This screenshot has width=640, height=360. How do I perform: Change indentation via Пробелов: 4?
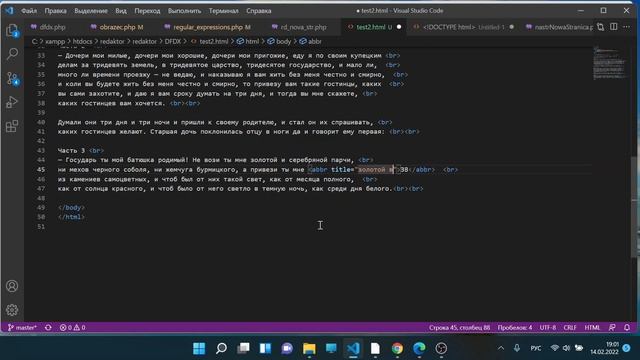515,327
